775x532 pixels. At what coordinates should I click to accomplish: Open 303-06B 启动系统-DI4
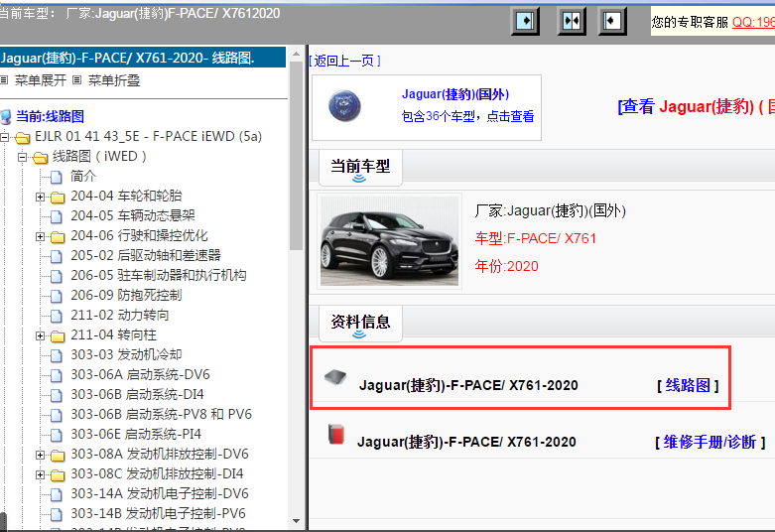137,394
